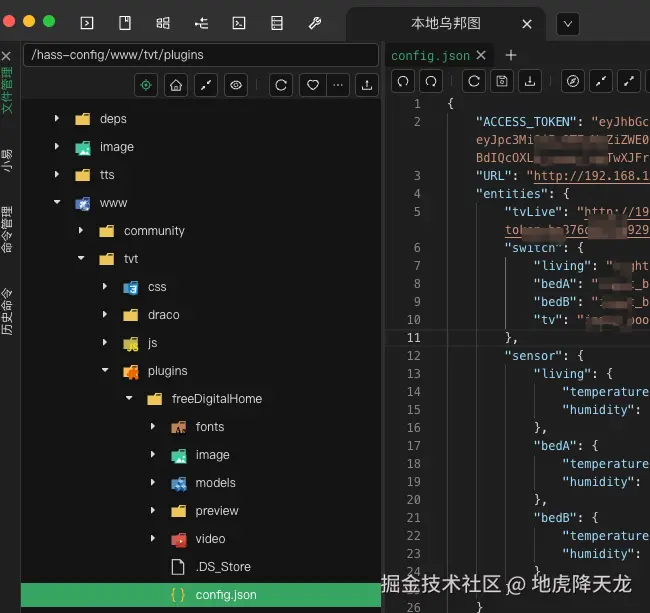Click the upload icon in file toolbar
This screenshot has width=650, height=613.
367,85
